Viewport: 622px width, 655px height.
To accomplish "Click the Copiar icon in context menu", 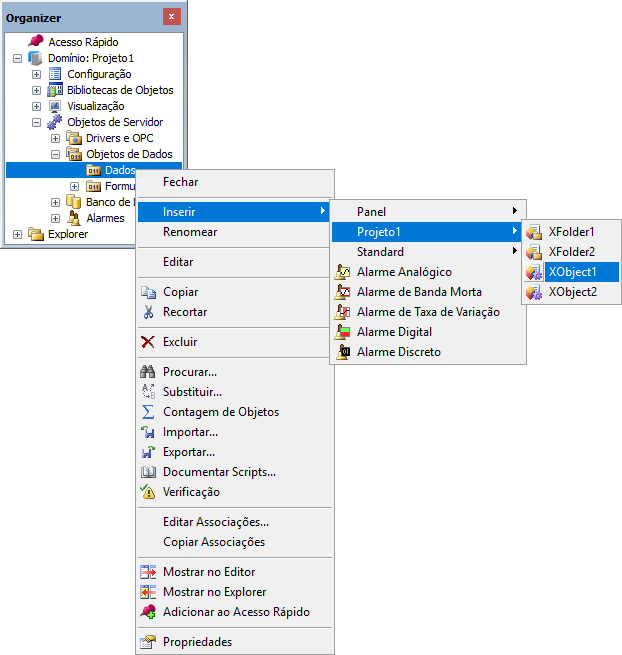I will [148, 292].
